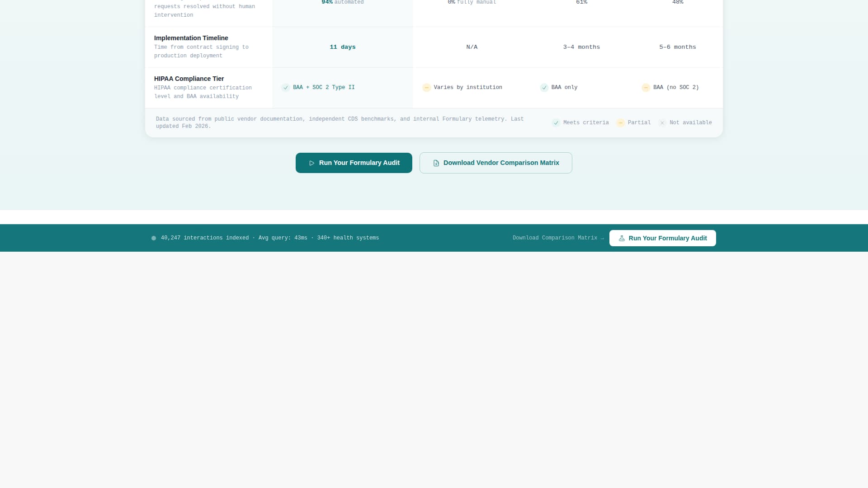Select the N/A implementation timeline cell
This screenshot has height=488, width=868.
tap(472, 47)
